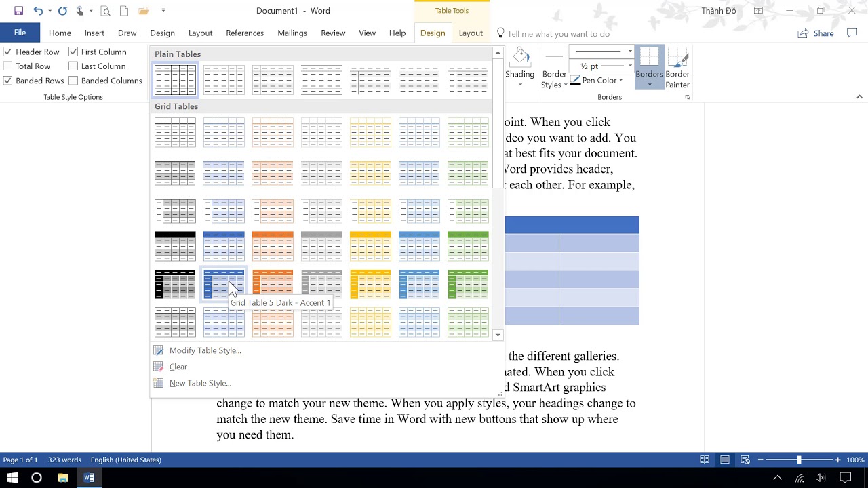
Task: Click the Borders grid icon
Action: (649, 58)
